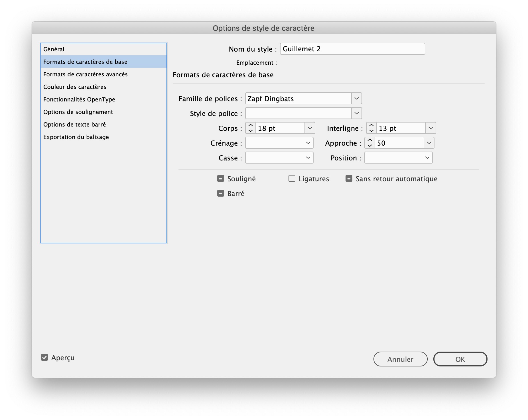Uncheck the Aperçu preview checkbox
This screenshot has width=528, height=420.
pyautogui.click(x=44, y=358)
